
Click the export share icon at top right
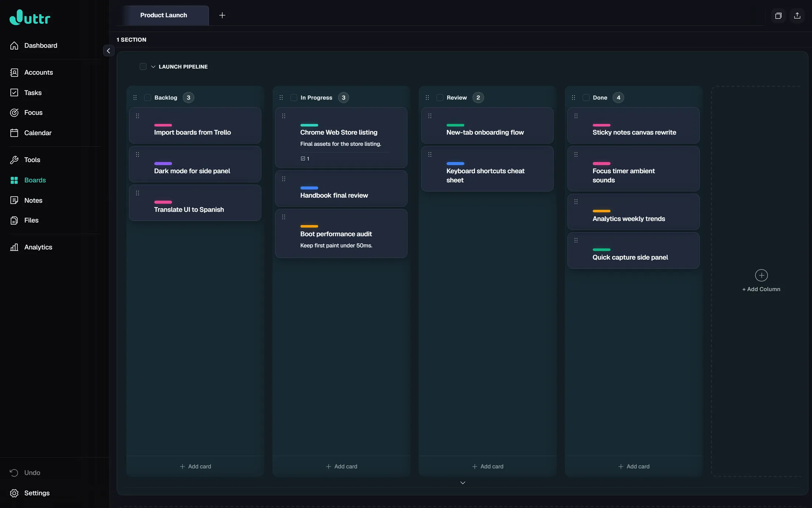point(797,16)
